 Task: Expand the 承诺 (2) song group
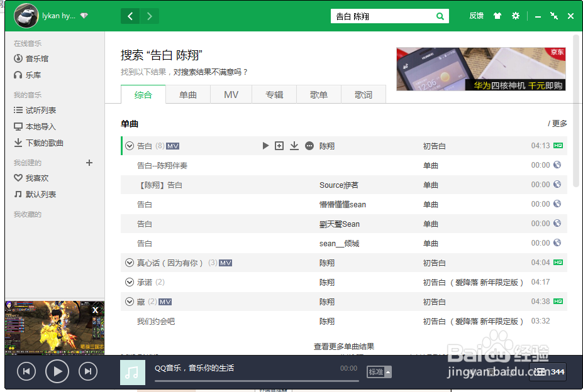click(x=130, y=281)
